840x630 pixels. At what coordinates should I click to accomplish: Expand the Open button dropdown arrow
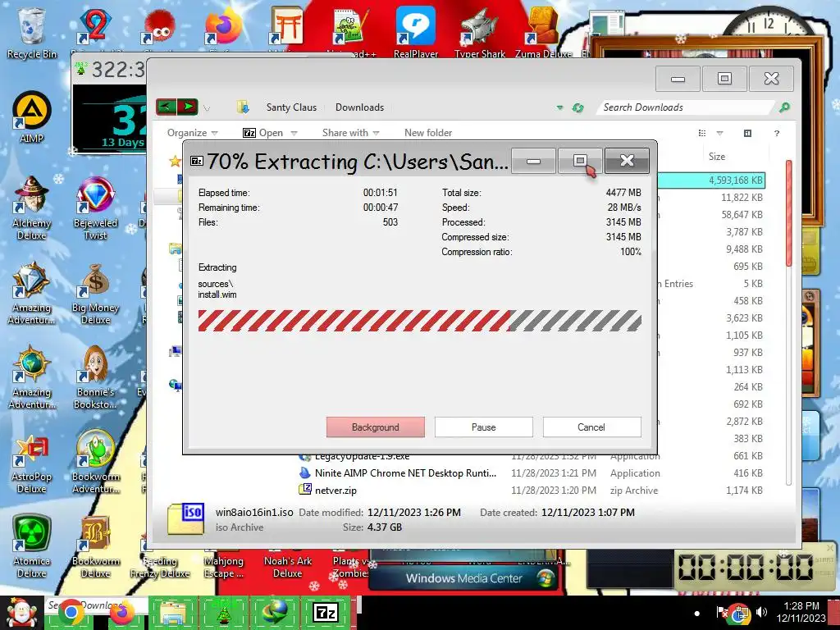tap(294, 133)
